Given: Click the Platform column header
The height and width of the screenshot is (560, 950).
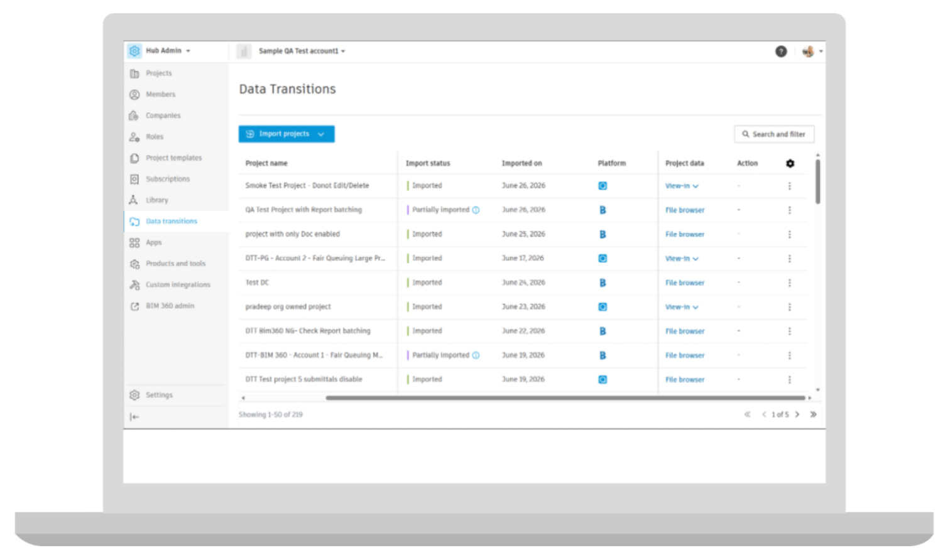Looking at the screenshot, I should 611,163.
